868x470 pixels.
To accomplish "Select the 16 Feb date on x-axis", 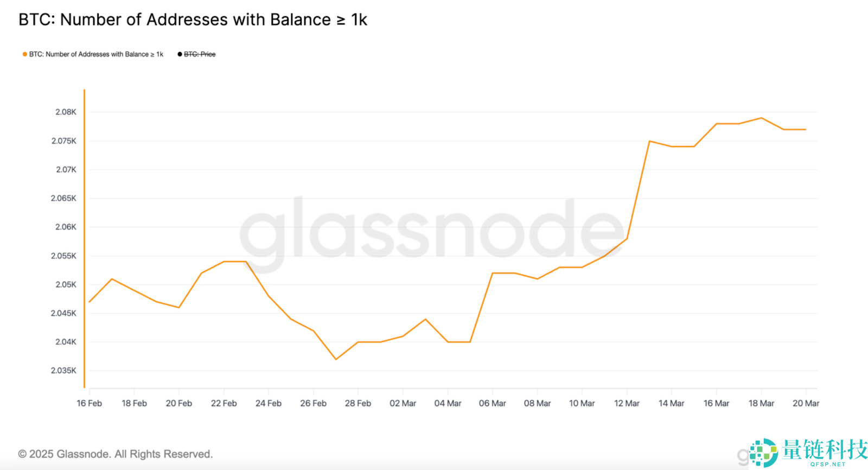I will tap(90, 403).
